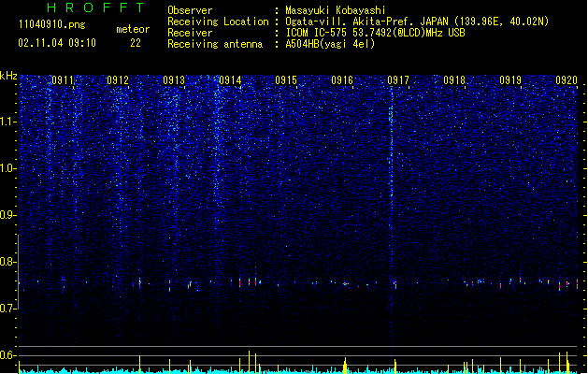Click the 0920 time marker
This screenshot has height=374, width=588.
point(566,80)
